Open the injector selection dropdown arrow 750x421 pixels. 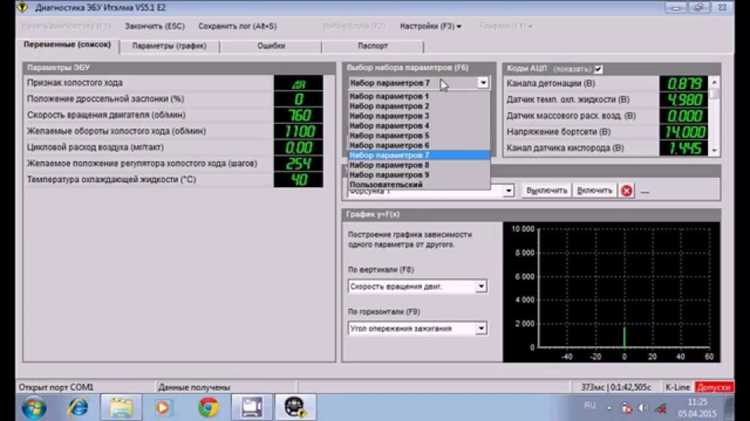click(x=508, y=191)
